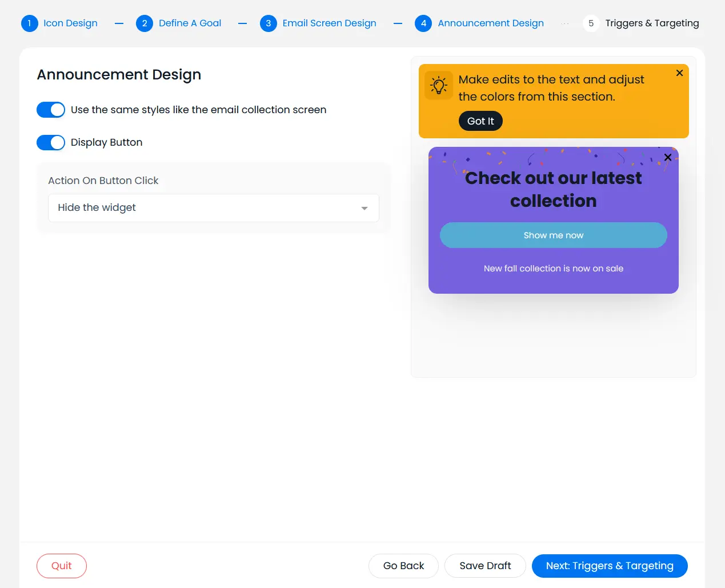Screen dimensions: 725x588
Task: Switch to Define A Goal step
Action: click(190, 23)
